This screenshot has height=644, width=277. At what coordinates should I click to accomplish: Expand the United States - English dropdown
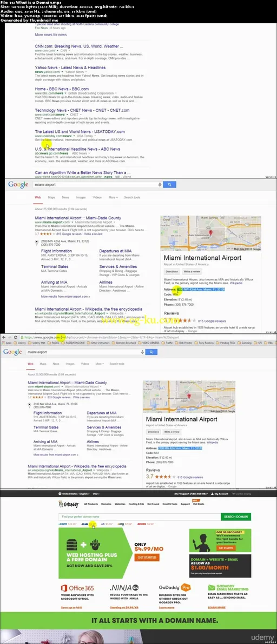coord(74,494)
